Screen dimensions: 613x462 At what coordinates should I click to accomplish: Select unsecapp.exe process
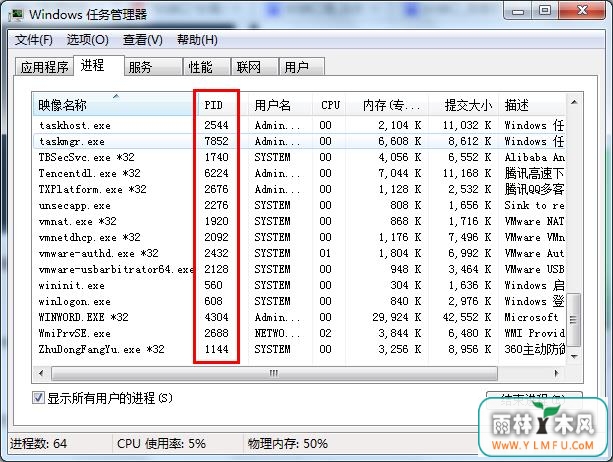tap(299, 205)
